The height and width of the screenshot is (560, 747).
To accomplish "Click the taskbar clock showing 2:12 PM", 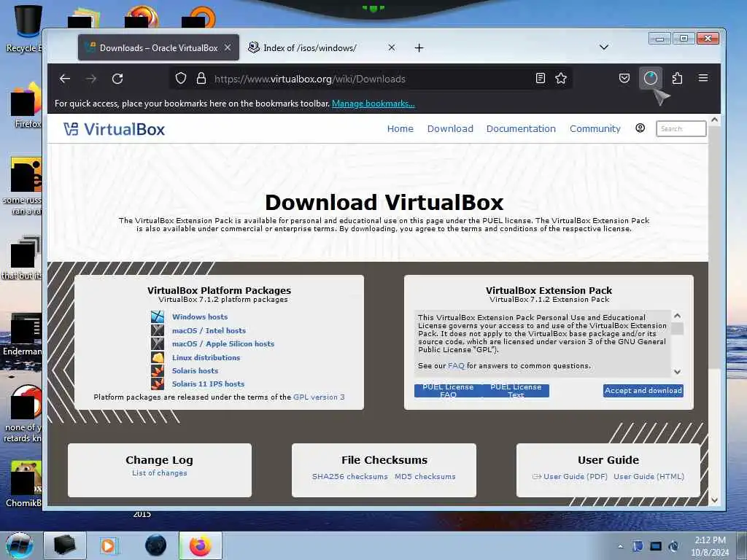I will click(x=710, y=546).
